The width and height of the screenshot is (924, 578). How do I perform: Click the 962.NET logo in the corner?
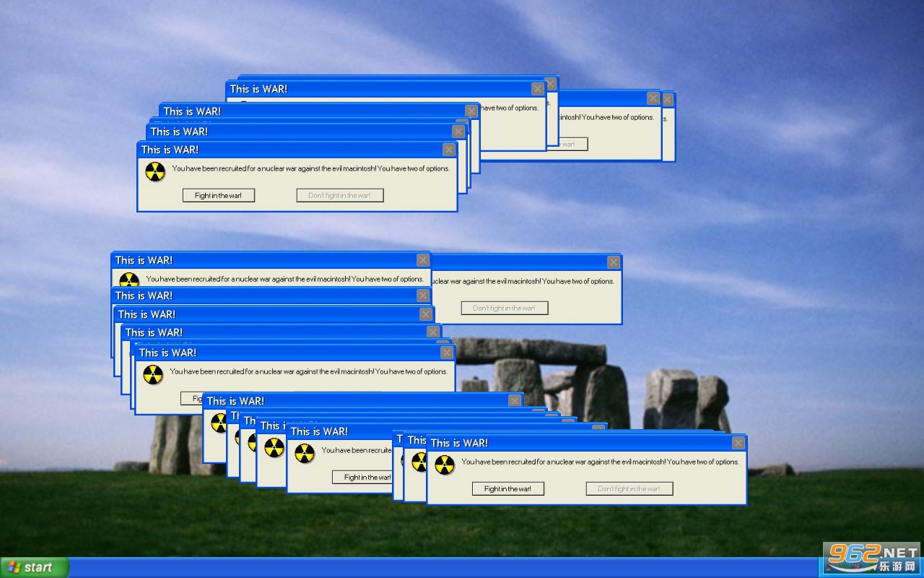click(x=872, y=559)
